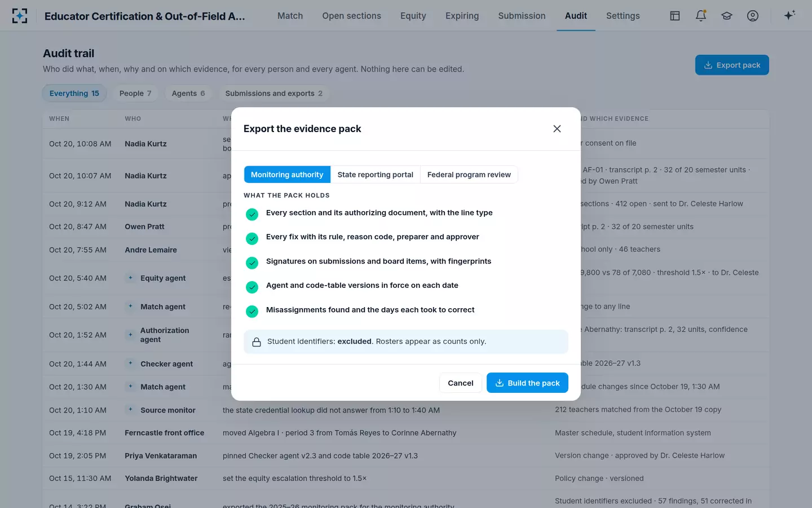Click Build the pack button
The width and height of the screenshot is (812, 508).
[x=527, y=383]
